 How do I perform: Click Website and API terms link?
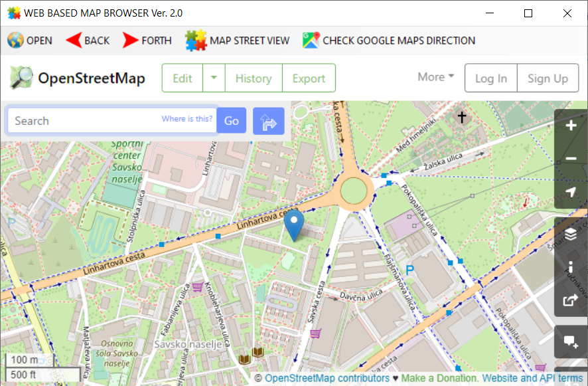pyautogui.click(x=532, y=378)
